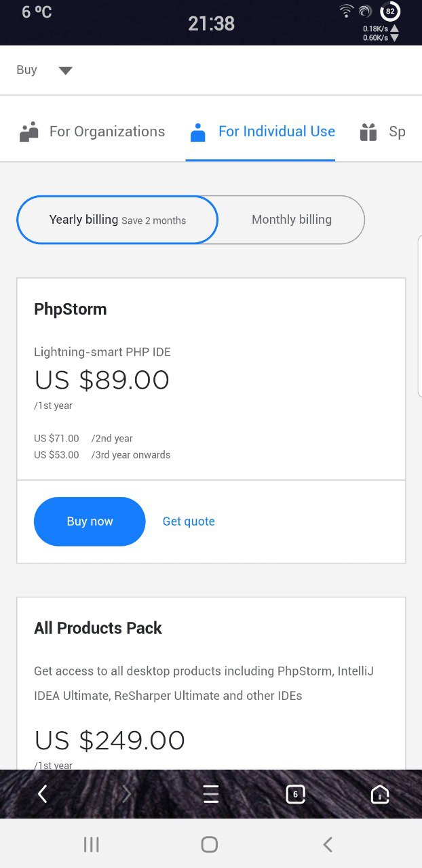Open the tab switcher showing 6 tabs
Image resolution: width=422 pixels, height=868 pixels.
point(295,793)
